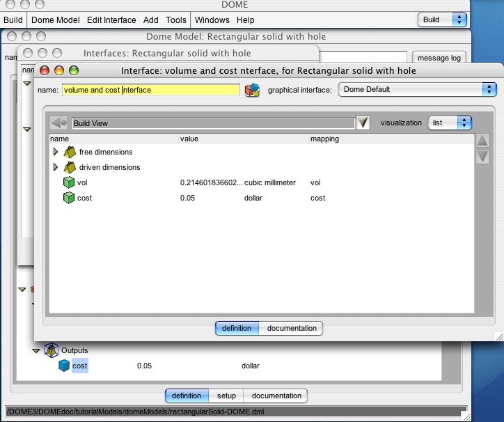This screenshot has width=504, height=422.
Task: Click the dollar unit in model window
Action: tap(251, 366)
